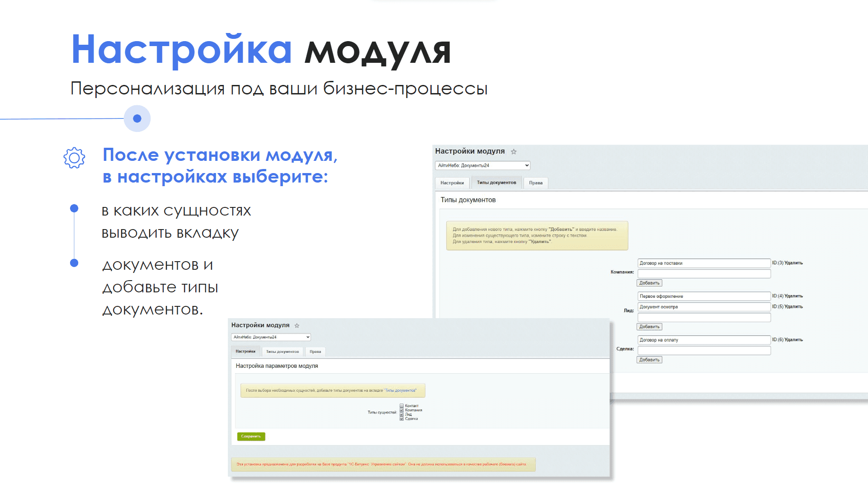The height and width of the screenshot is (488, 868).
Task: Delete the document type with ID:(3)
Action: pos(793,263)
